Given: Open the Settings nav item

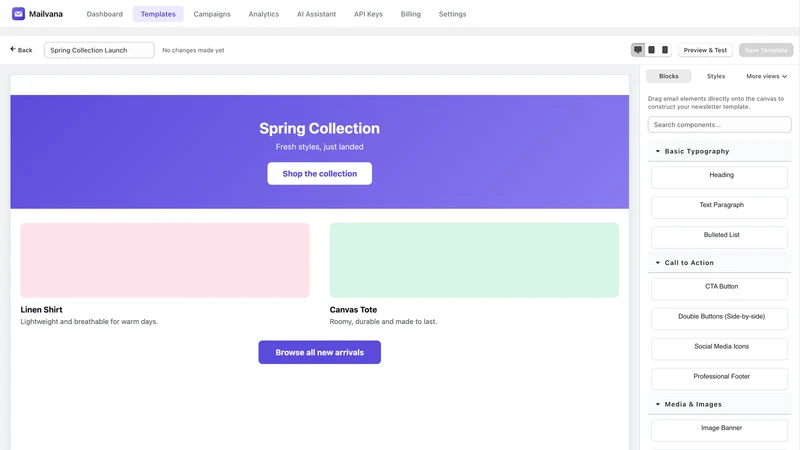Looking at the screenshot, I should (x=453, y=14).
